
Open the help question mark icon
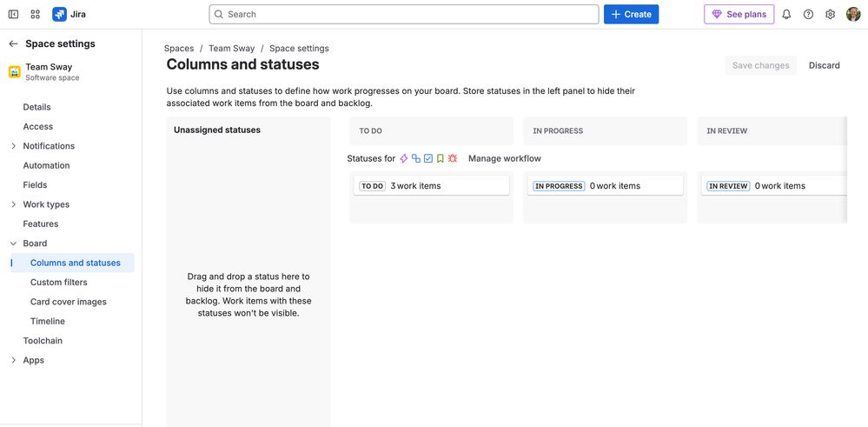808,15
